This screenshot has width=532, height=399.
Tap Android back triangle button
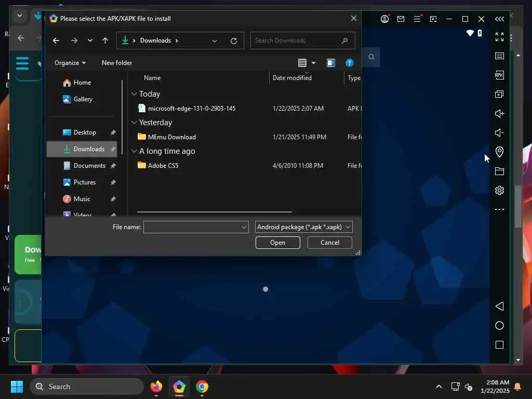[499, 306]
